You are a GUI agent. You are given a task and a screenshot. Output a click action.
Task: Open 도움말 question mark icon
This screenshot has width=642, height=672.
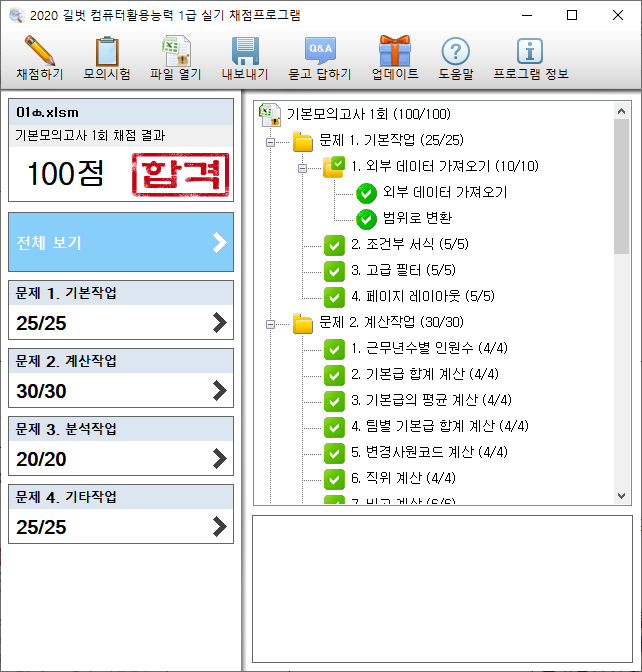[455, 51]
